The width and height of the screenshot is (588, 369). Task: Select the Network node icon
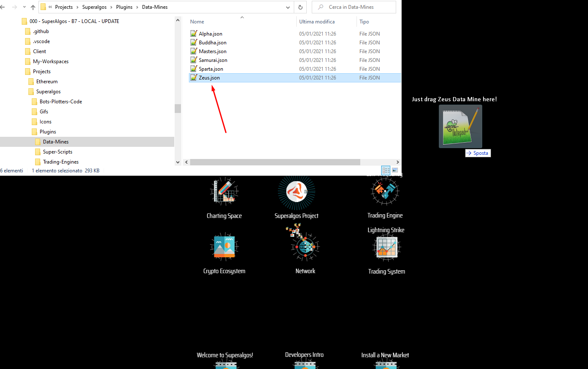coord(305,247)
